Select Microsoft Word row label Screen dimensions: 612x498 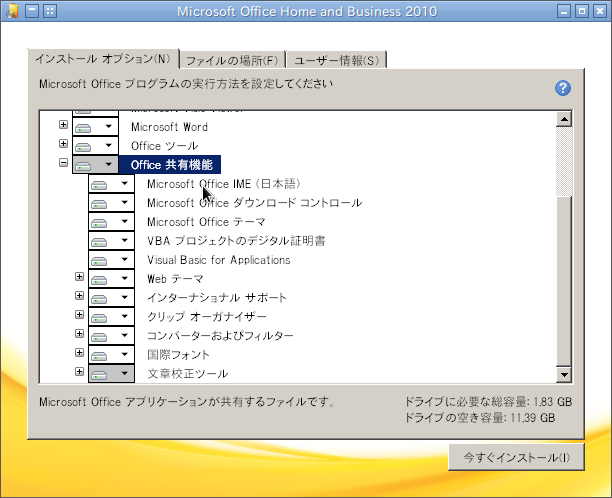pos(169,127)
